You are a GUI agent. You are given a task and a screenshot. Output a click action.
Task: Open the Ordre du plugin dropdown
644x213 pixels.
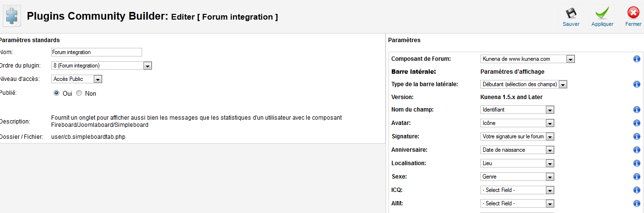[x=101, y=66]
